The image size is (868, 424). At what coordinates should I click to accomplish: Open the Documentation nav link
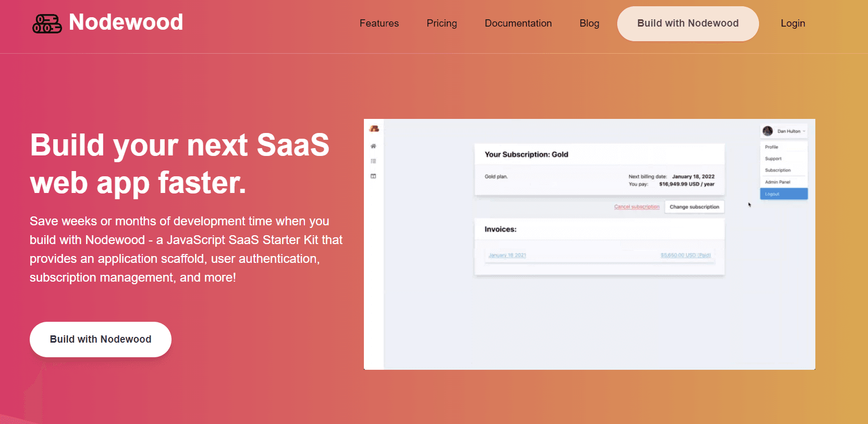(x=518, y=23)
